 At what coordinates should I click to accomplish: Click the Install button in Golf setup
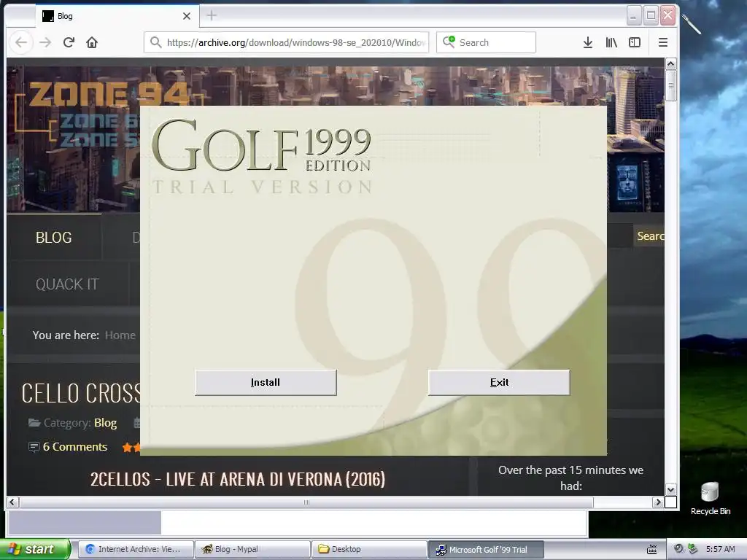coord(266,382)
